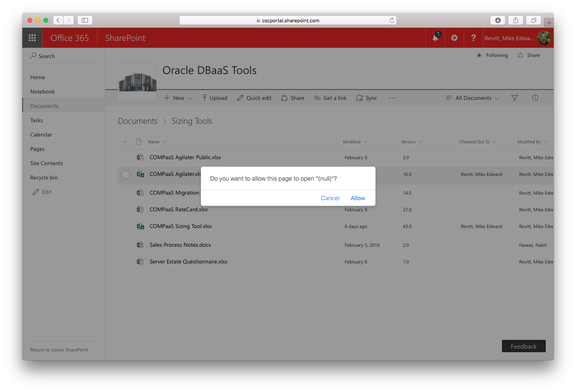Image resolution: width=576 pixels, height=392 pixels.
Task: Open Sales Process Notes.docx file name
Action: tap(180, 245)
